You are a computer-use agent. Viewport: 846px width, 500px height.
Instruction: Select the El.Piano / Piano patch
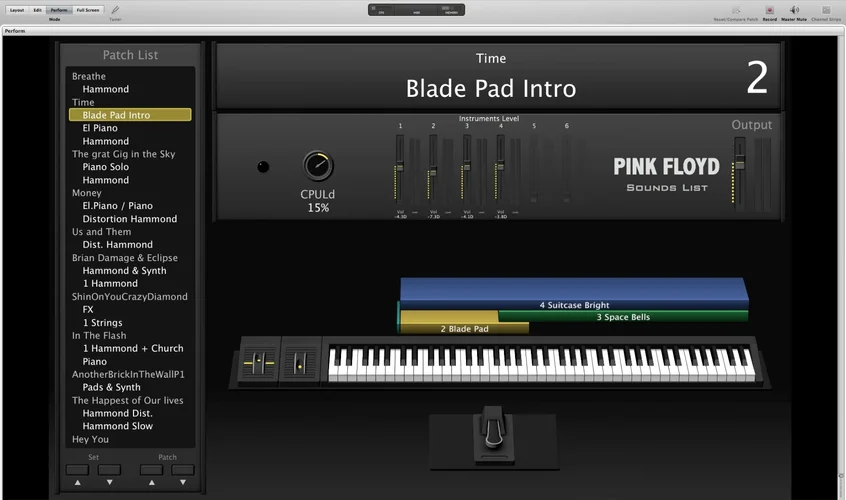tap(118, 206)
